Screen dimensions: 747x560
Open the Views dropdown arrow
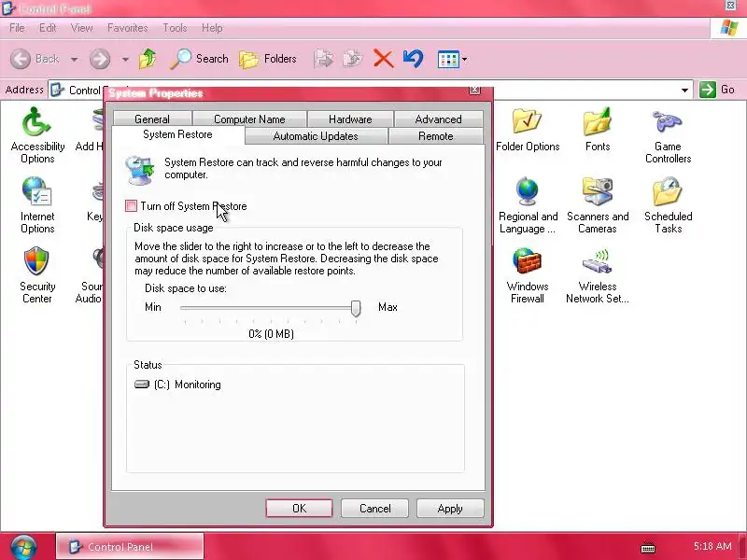[x=464, y=60]
